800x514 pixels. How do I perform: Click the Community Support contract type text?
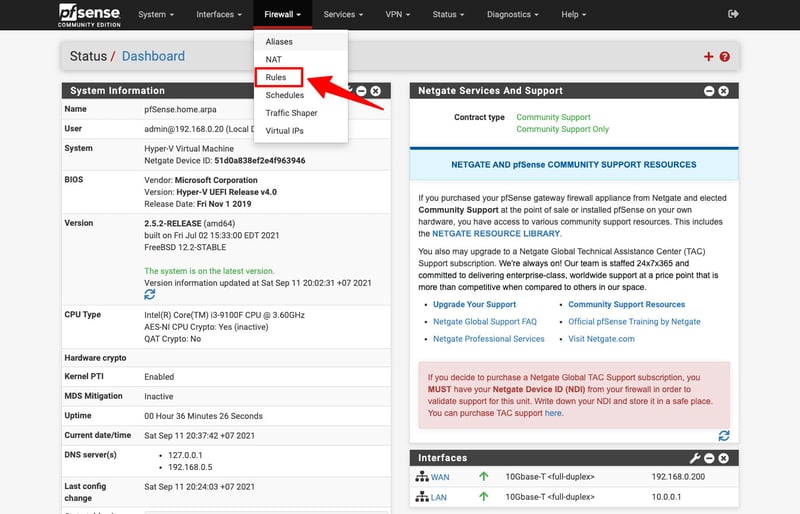pos(553,117)
